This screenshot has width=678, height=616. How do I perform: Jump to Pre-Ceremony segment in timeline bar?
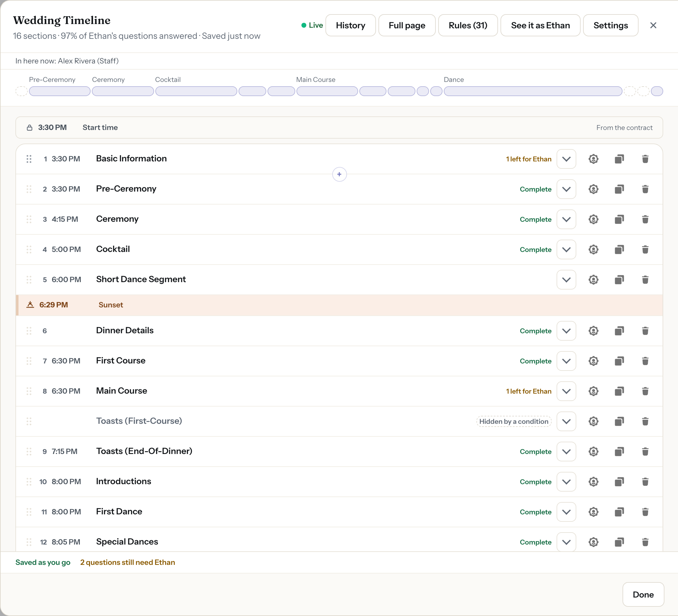pyautogui.click(x=59, y=91)
